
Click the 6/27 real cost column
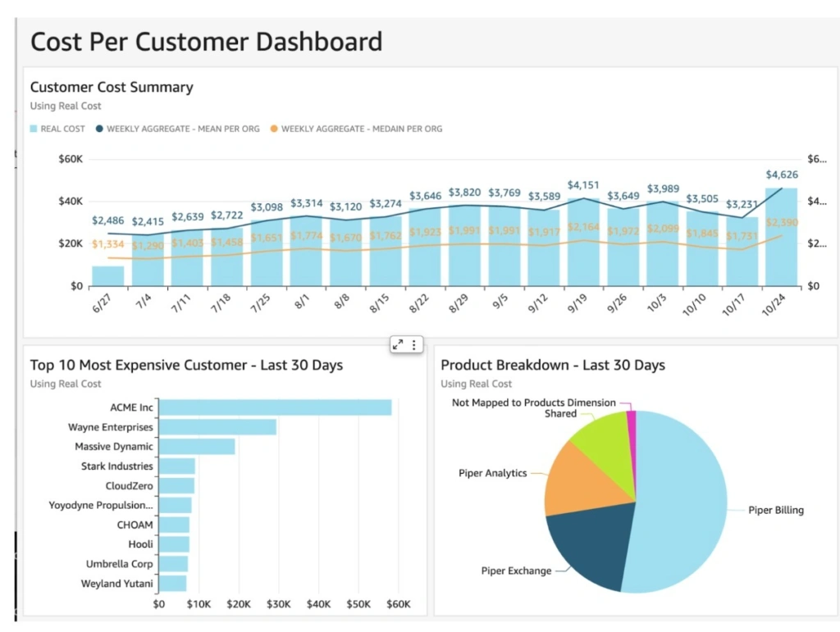[x=108, y=275]
